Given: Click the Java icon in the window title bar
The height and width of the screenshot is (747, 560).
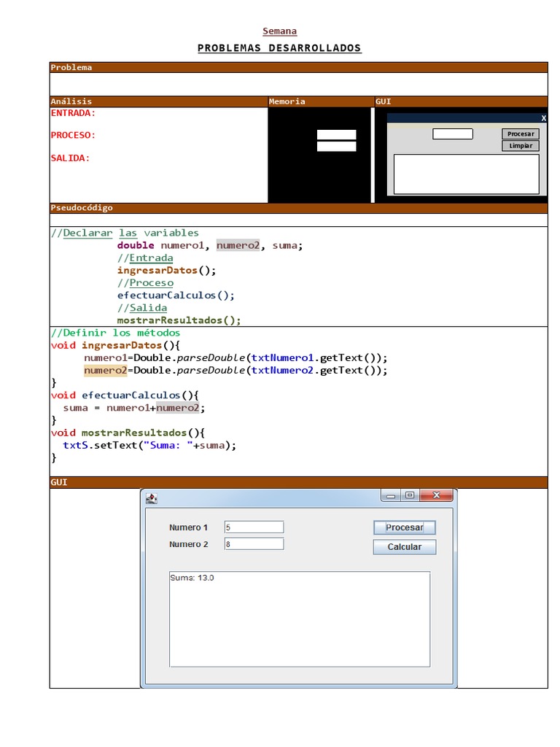Looking at the screenshot, I should pyautogui.click(x=152, y=498).
